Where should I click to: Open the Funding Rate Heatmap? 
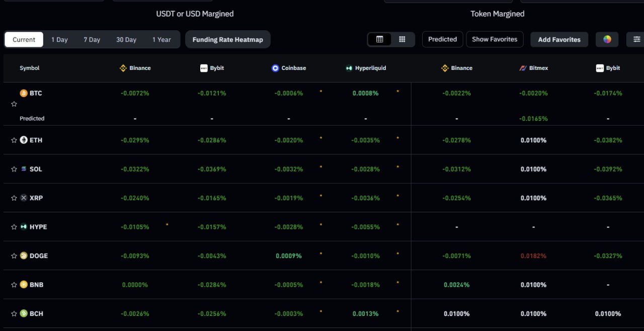point(227,40)
